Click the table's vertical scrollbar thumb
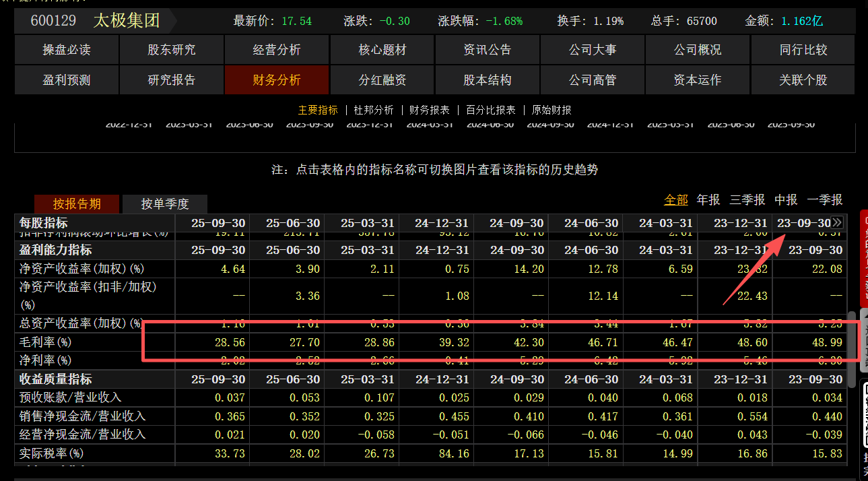This screenshot has width=868, height=481. (x=851, y=349)
